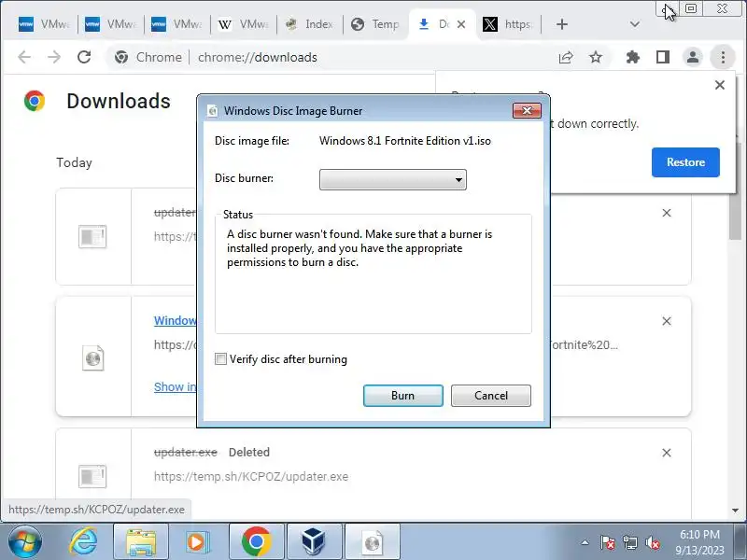Open the Disc burner dropdown
The height and width of the screenshot is (560, 747).
392,179
